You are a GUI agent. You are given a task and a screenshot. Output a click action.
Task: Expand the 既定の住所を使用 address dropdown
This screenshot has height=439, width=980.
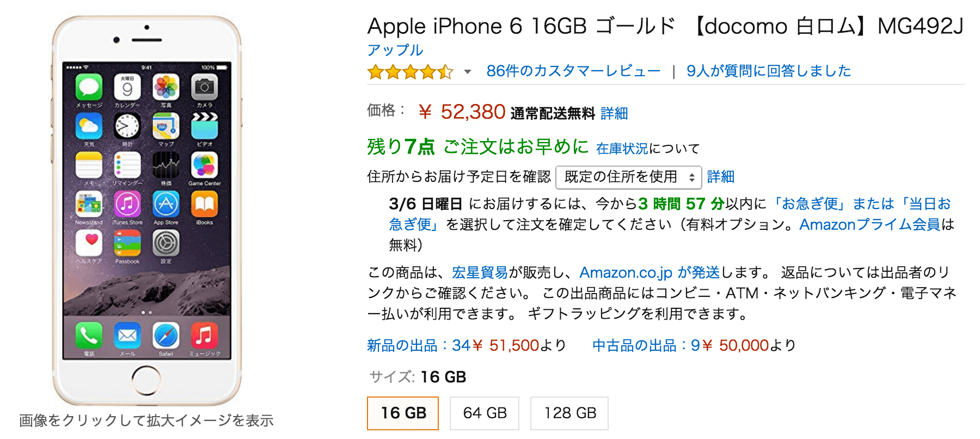pyautogui.click(x=628, y=177)
